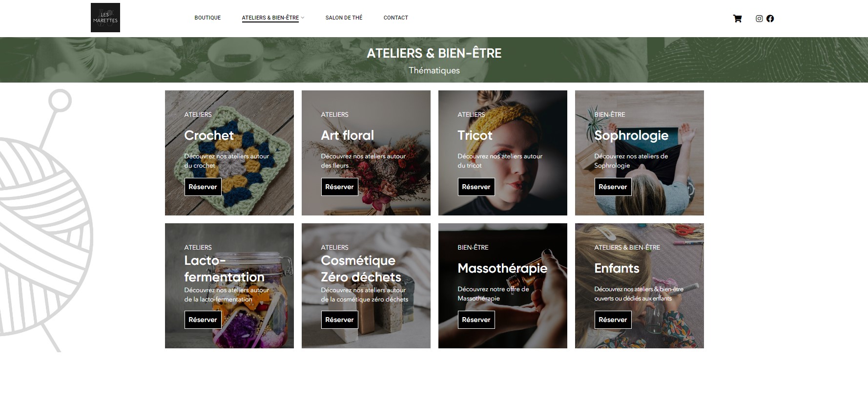This screenshot has width=868, height=406.
Task: Reserve the Tricot workshop
Action: tap(476, 187)
